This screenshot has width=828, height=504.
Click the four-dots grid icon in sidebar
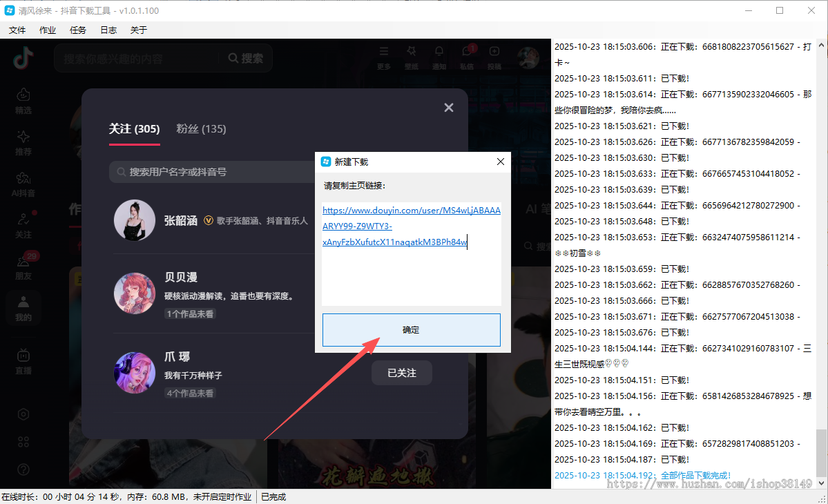tap(23, 442)
